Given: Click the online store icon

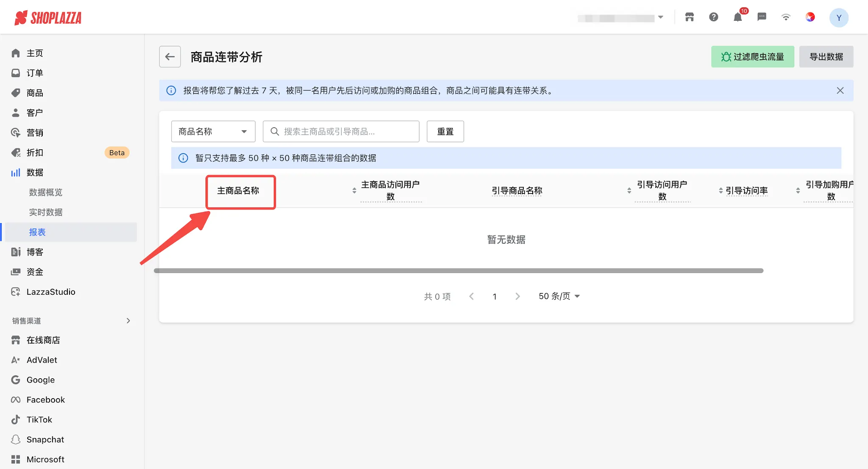Looking at the screenshot, I should (x=16, y=340).
